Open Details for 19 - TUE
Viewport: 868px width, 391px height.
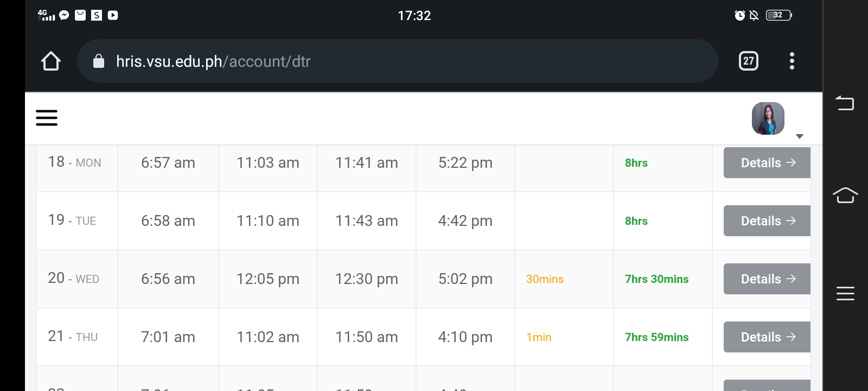[767, 221]
